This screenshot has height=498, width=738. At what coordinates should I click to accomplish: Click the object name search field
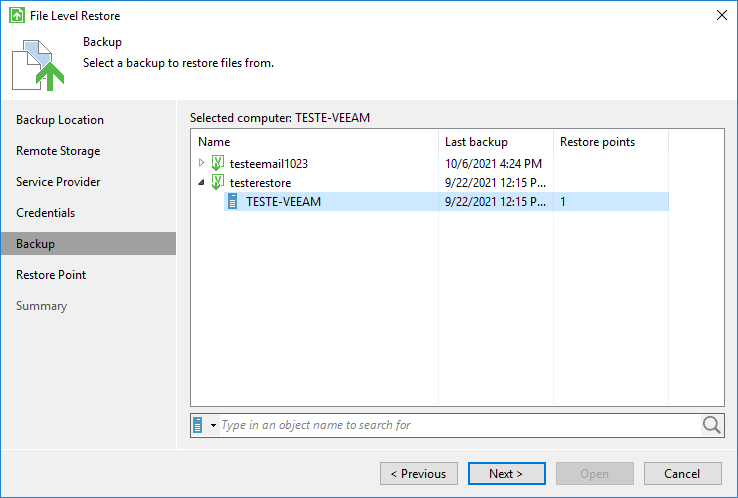pos(460,425)
